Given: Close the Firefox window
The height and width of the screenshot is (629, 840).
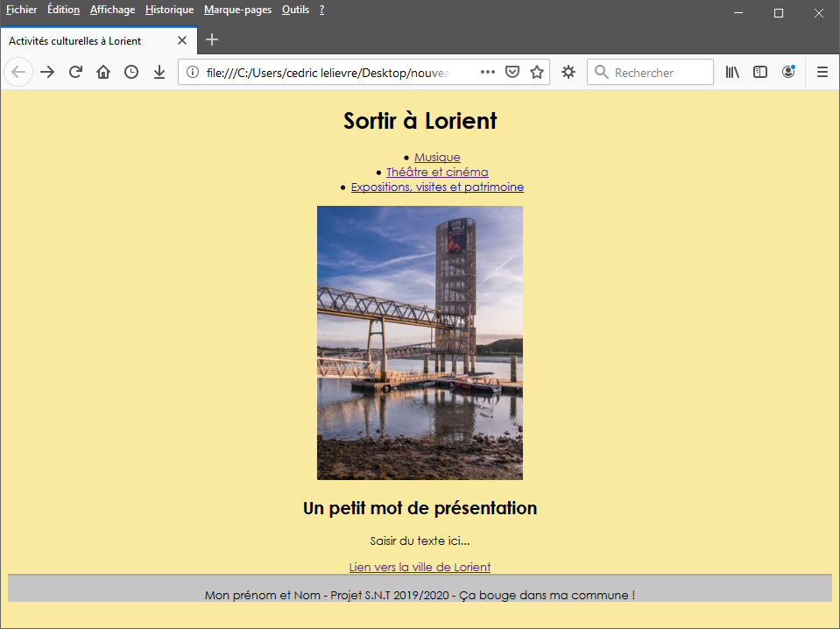Looking at the screenshot, I should (x=819, y=13).
